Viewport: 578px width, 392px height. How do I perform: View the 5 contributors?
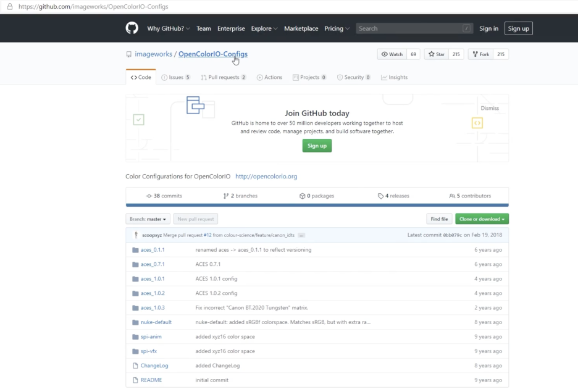point(470,196)
